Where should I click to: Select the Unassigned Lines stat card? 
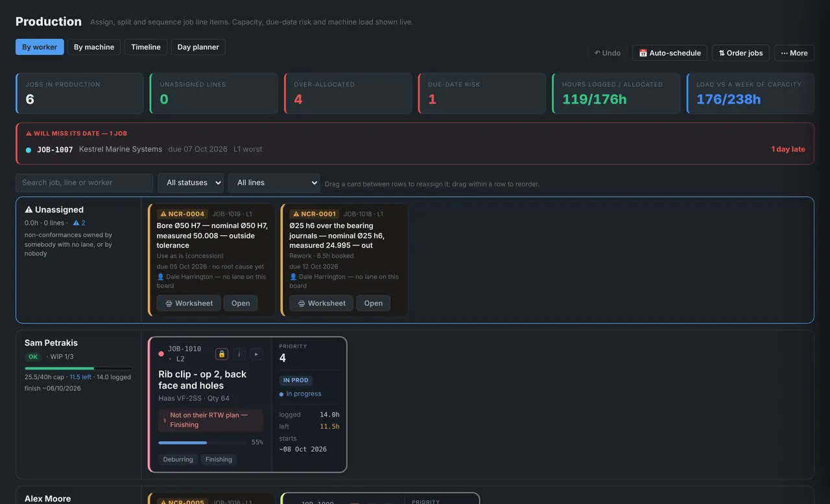tap(214, 93)
